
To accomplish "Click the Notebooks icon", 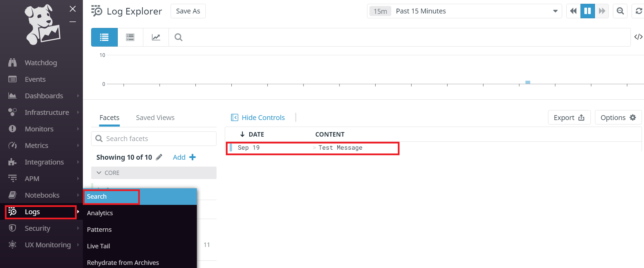I will (x=12, y=195).
